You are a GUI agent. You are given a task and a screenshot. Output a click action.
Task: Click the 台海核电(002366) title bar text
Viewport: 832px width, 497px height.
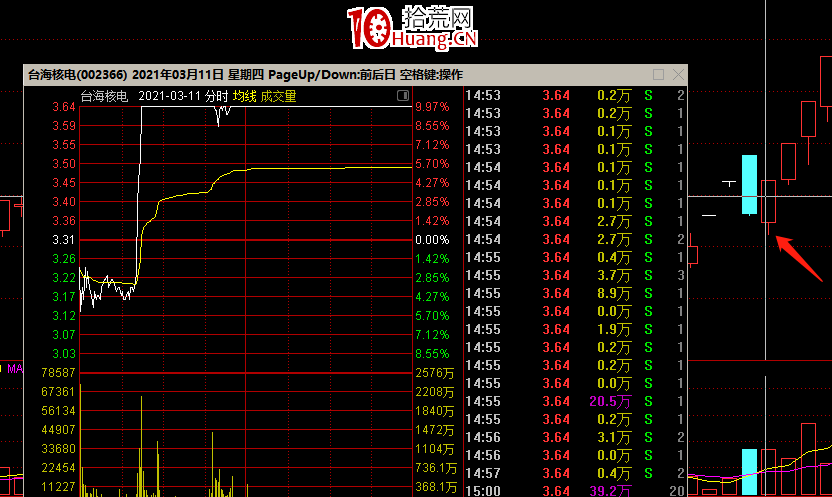point(76,75)
